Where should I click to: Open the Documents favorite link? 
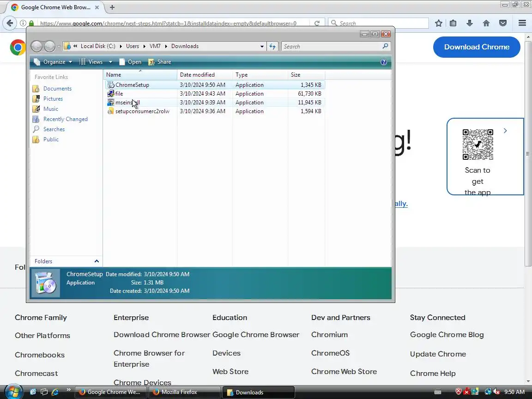click(x=57, y=89)
